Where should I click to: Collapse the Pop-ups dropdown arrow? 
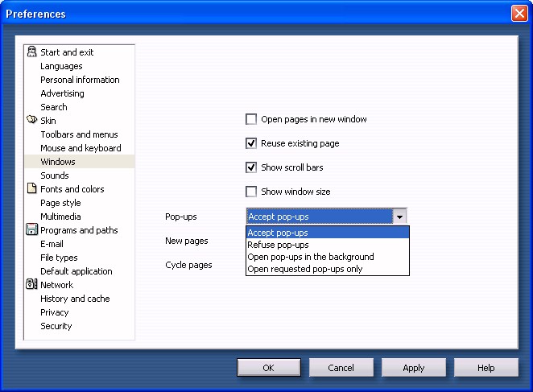(x=399, y=217)
